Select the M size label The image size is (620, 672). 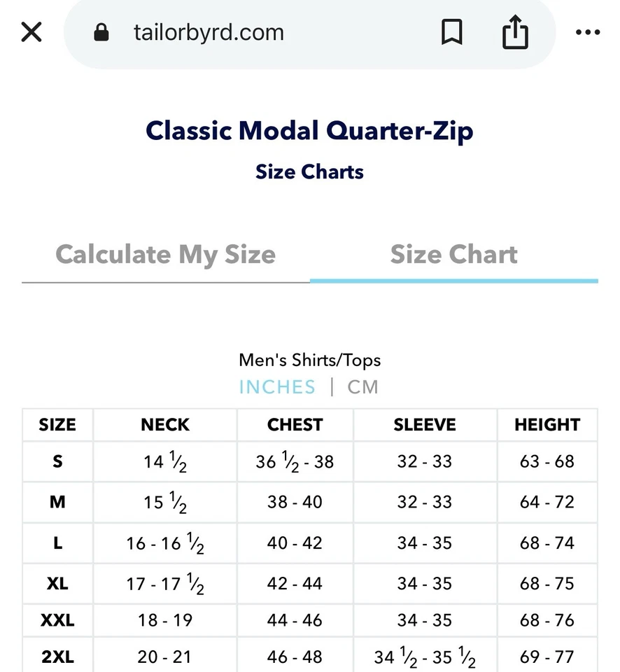click(57, 503)
